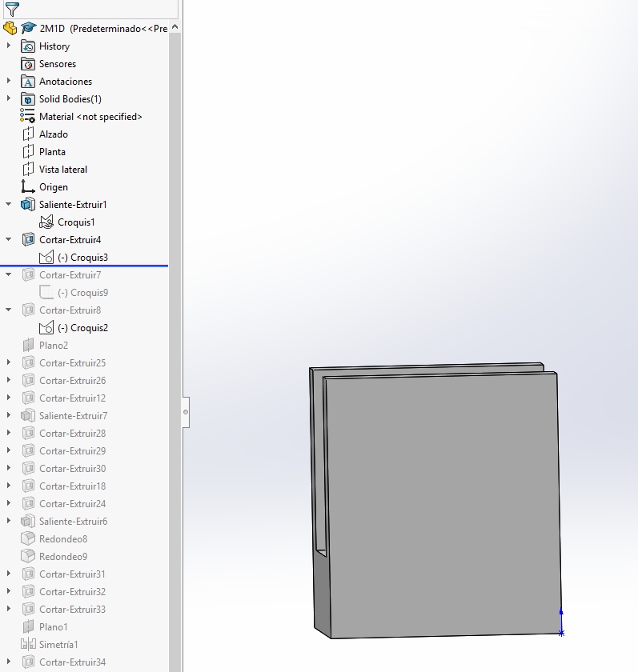Click the Simetría1 mirror icon
Image resolution: width=638 pixels, height=672 pixels.
(x=28, y=644)
